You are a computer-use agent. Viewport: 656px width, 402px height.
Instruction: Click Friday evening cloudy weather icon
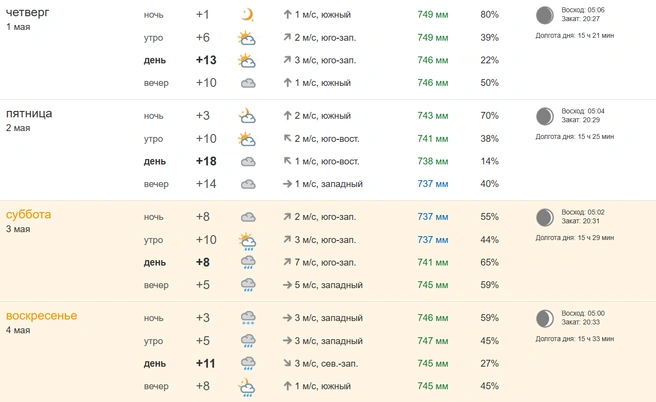tap(247, 184)
